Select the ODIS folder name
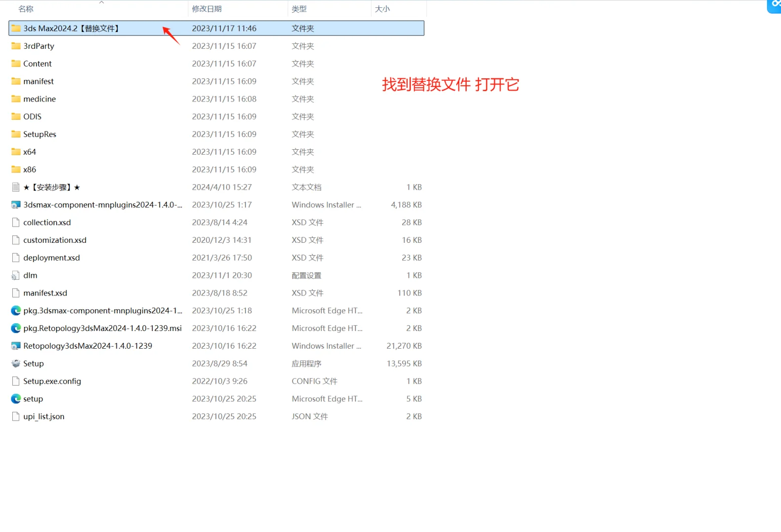 pyautogui.click(x=33, y=117)
